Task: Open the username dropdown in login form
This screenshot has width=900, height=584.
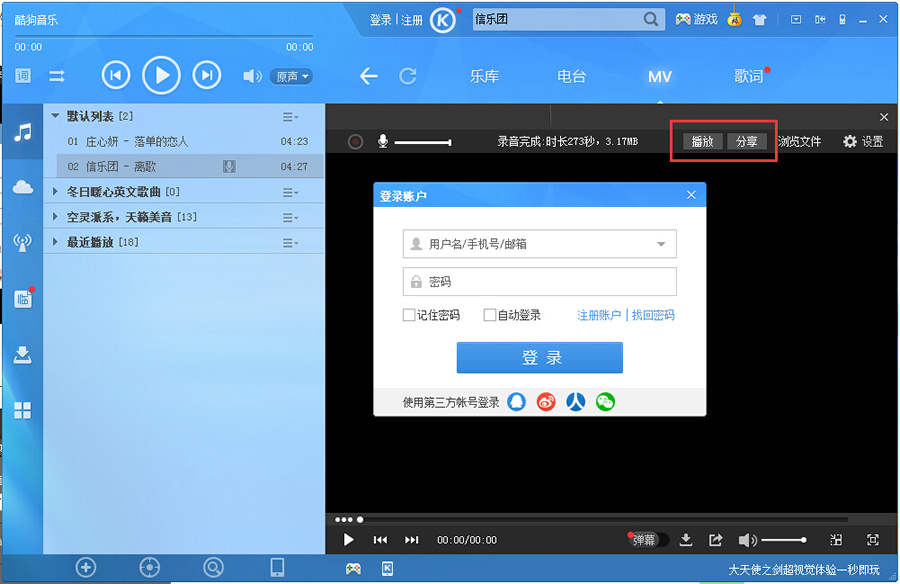Action: pyautogui.click(x=661, y=243)
